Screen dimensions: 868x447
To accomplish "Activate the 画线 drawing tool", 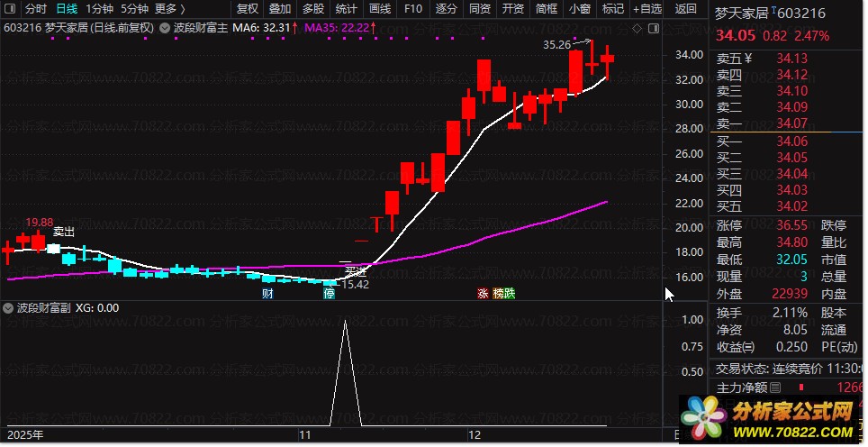I will coord(380,9).
